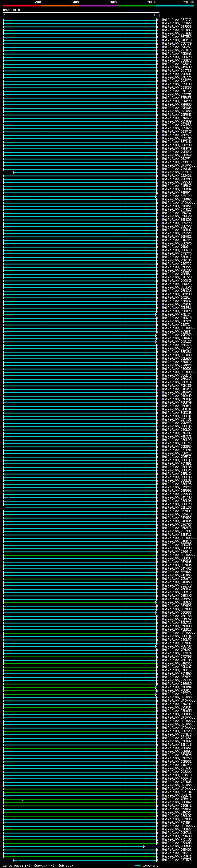Click the yellow large gaps legend marker

point(25,866)
